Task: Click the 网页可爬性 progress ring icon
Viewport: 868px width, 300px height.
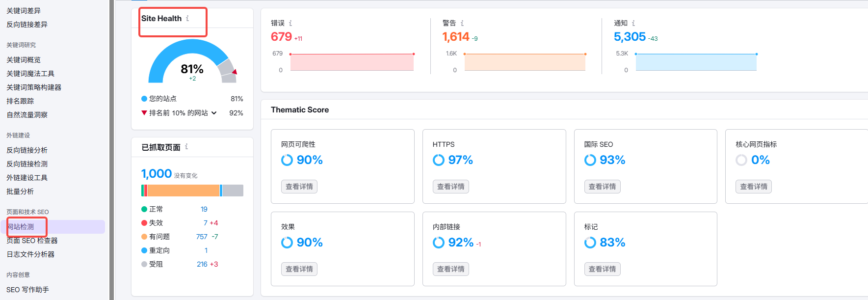Action: click(287, 160)
